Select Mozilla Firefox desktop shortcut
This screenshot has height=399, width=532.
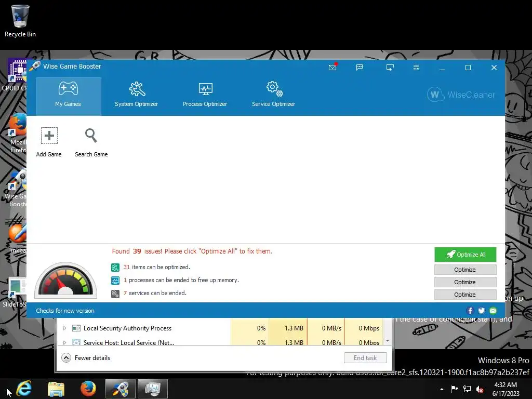[x=18, y=132]
